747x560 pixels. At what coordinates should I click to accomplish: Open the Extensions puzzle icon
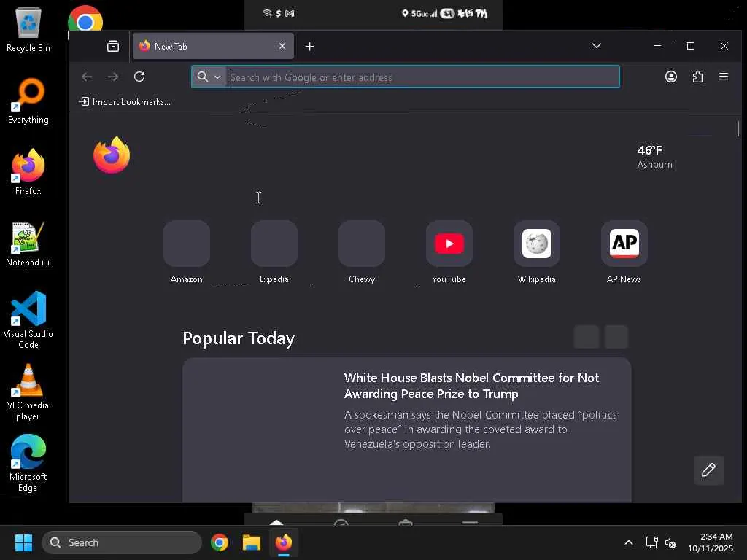(x=697, y=77)
